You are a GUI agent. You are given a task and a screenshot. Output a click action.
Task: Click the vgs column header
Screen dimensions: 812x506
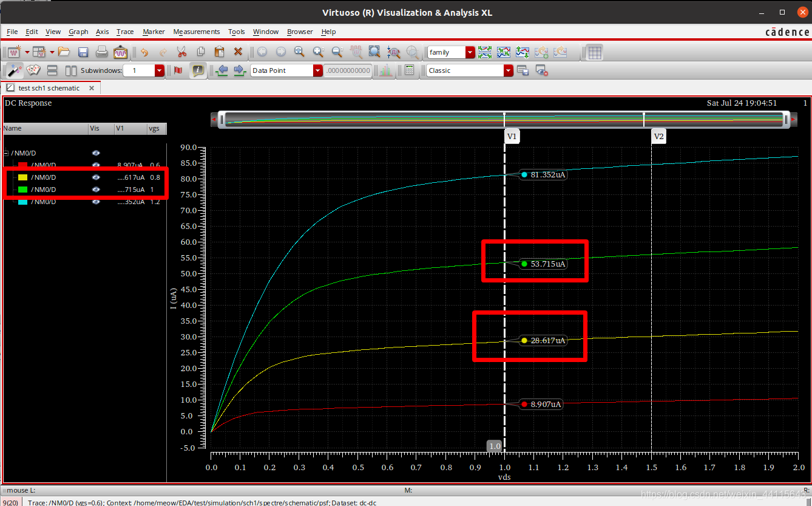coord(157,129)
